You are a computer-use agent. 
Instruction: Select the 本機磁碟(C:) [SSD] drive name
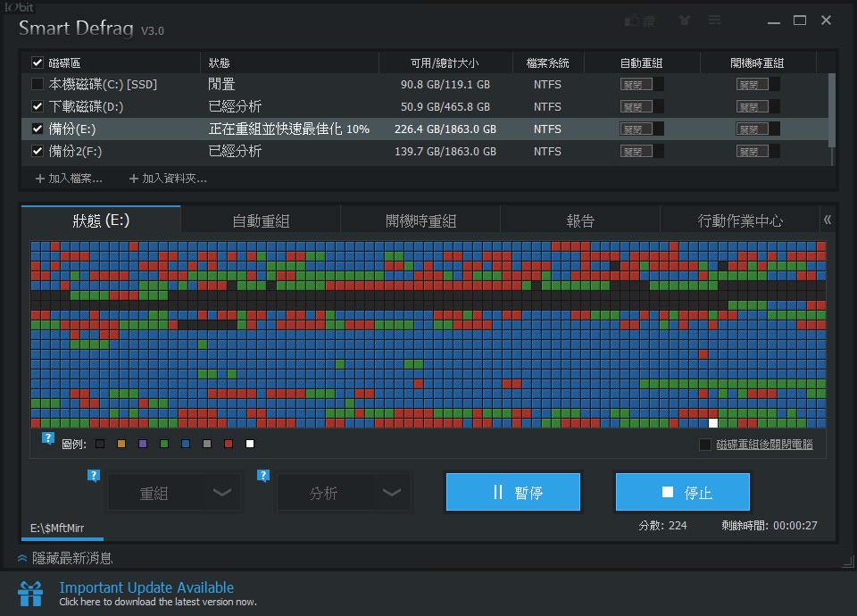103,84
